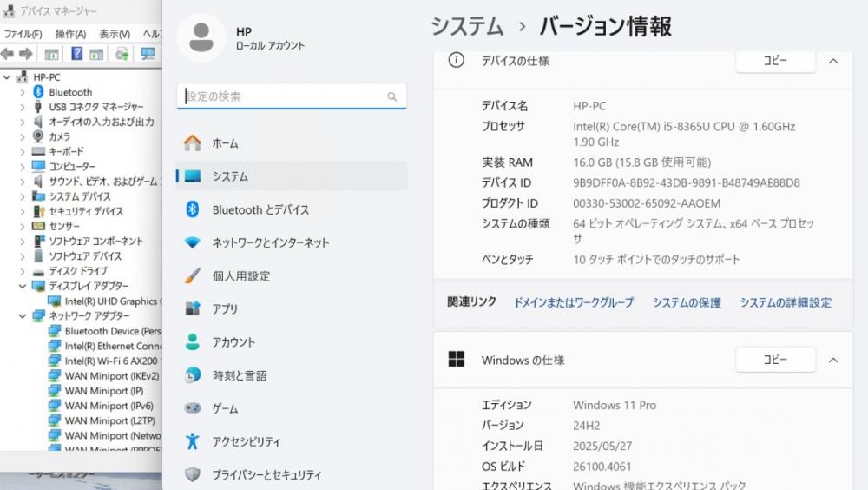Select Intel(R) Wi-Fi 6 AX200 adapter icon
This screenshot has width=868, height=490.
[54, 361]
